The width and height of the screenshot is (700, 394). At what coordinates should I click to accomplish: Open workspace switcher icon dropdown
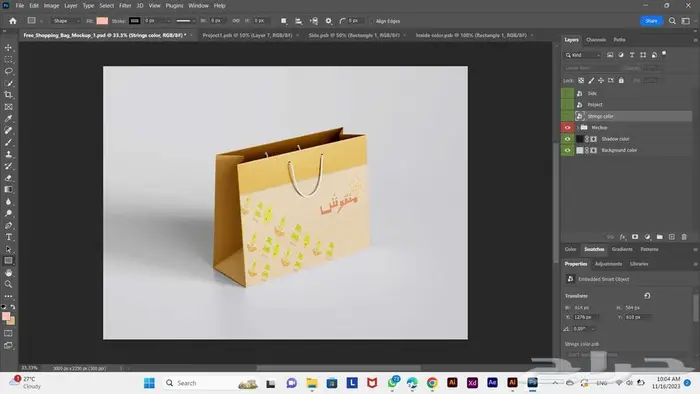coord(686,21)
